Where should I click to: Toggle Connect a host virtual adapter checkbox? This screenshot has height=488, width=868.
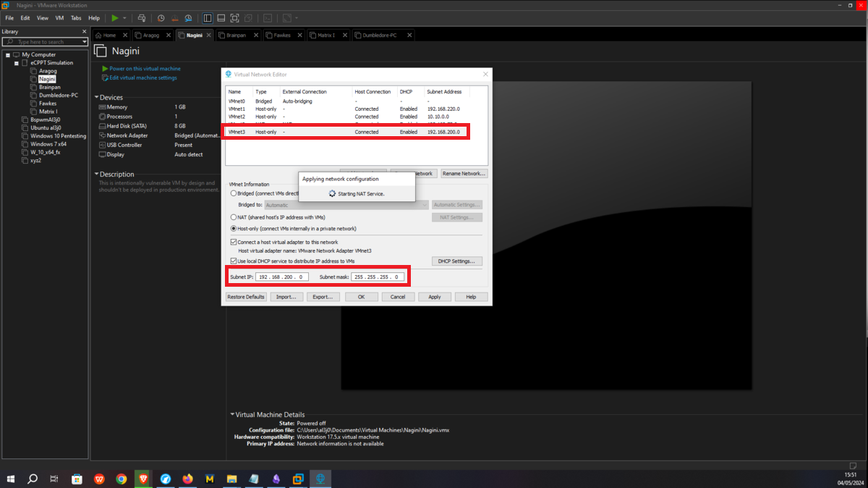pos(233,242)
